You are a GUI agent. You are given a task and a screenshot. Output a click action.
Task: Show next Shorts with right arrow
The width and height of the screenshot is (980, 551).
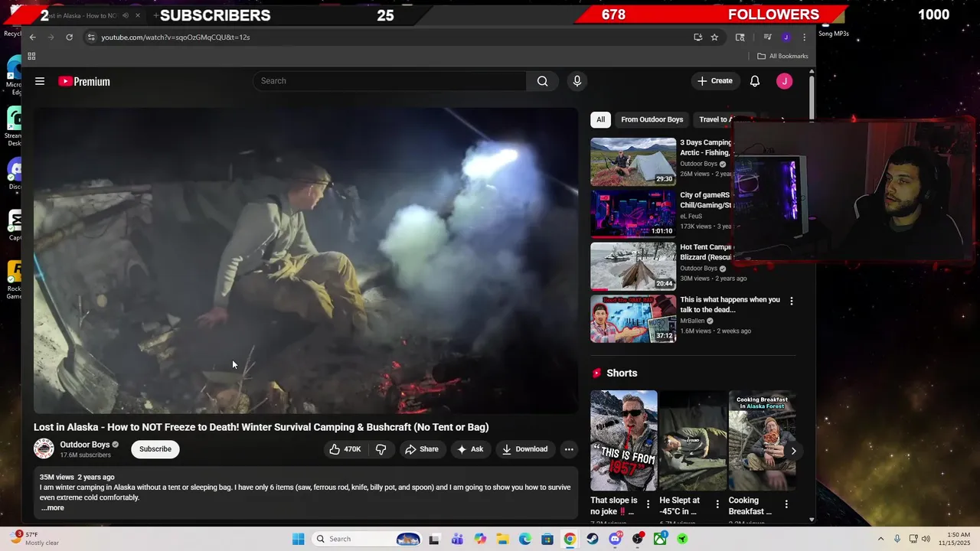(793, 451)
